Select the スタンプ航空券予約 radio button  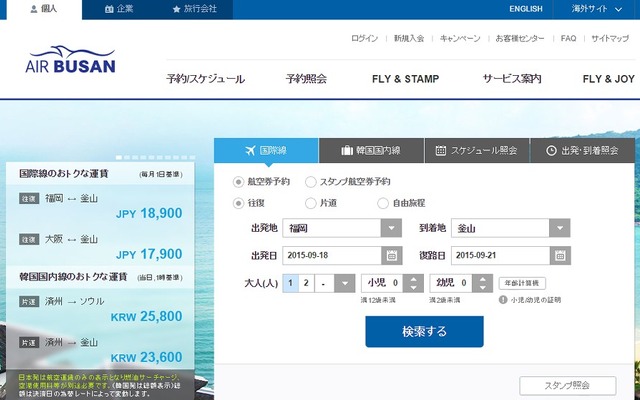point(311,182)
